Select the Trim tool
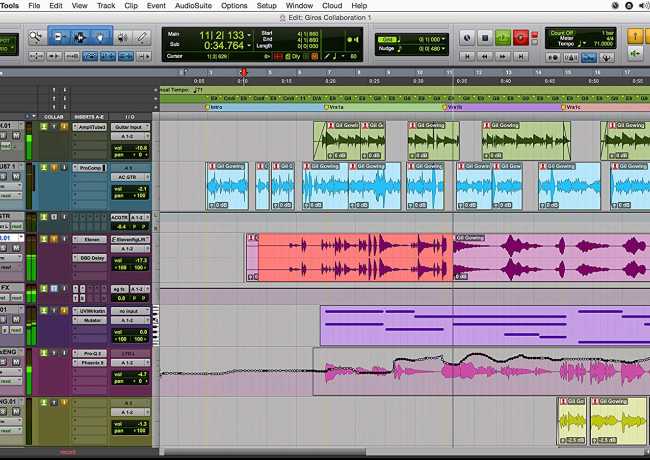 pos(59,37)
